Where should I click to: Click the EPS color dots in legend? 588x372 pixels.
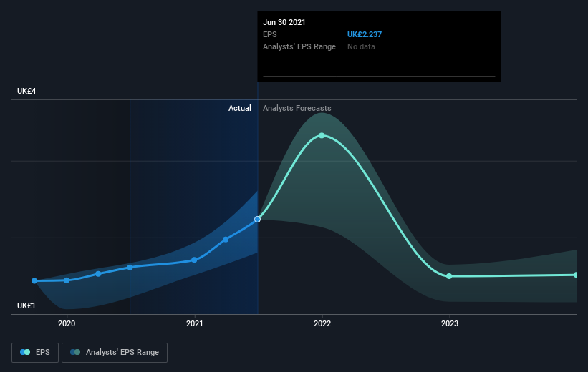coord(25,352)
